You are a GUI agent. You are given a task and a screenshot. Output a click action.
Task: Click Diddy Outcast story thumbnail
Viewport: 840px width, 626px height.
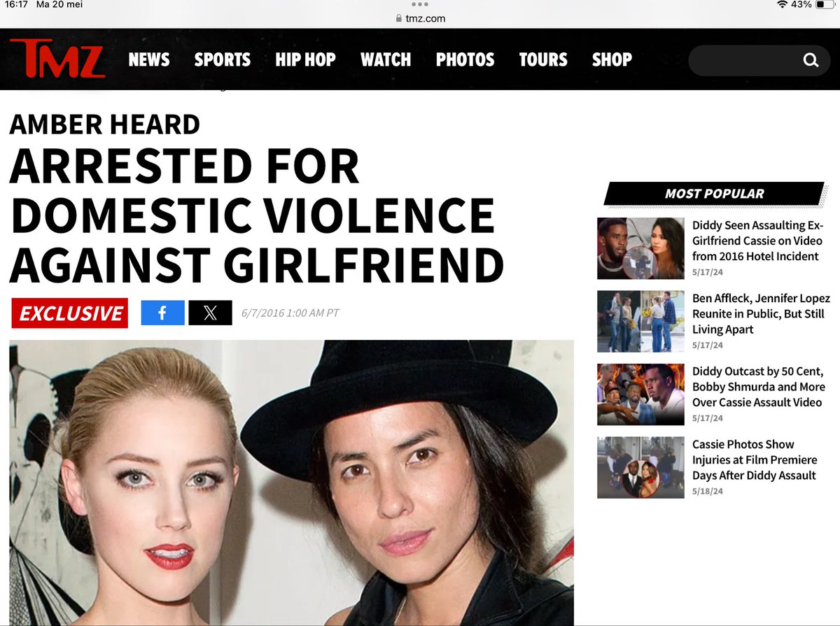640,394
